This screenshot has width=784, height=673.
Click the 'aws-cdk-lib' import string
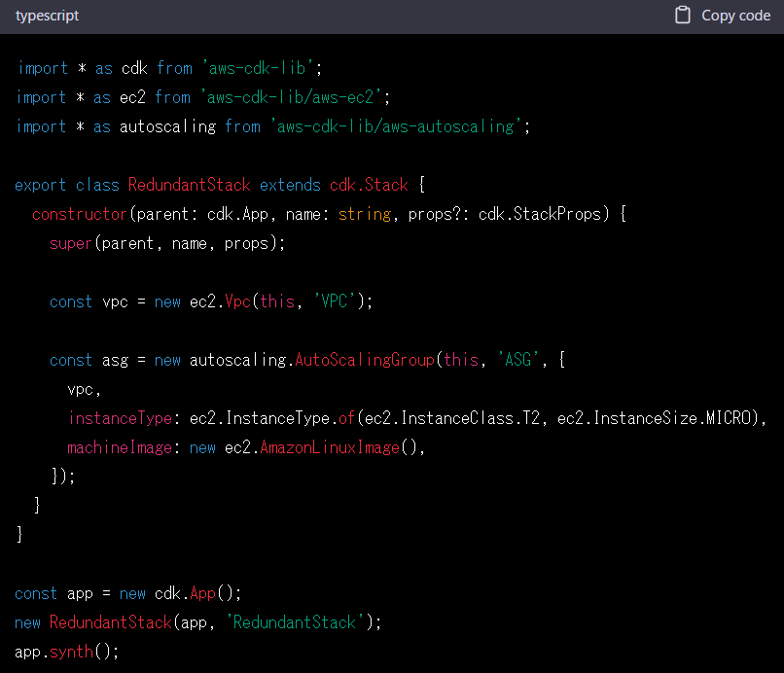click(x=259, y=68)
